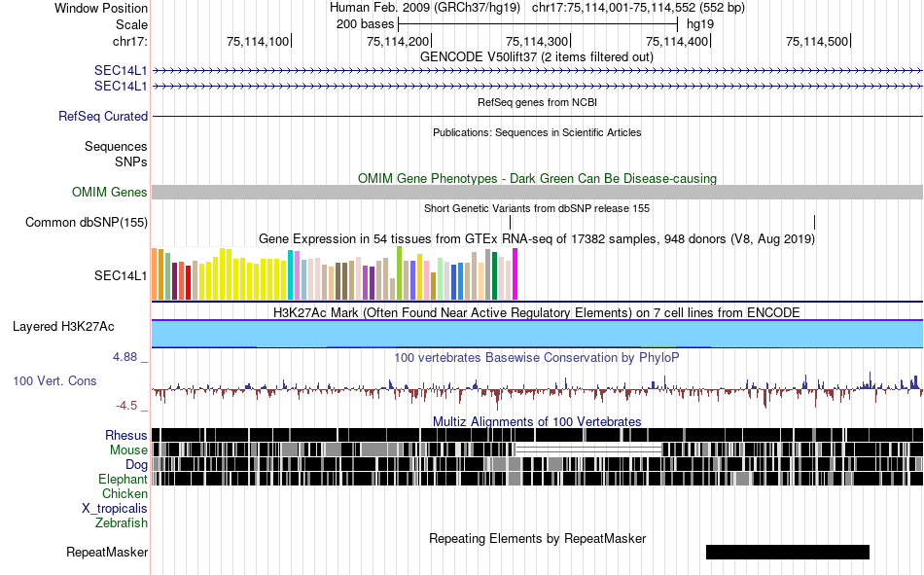Click the blue dbSNP variant tick mark

[x=814, y=223]
